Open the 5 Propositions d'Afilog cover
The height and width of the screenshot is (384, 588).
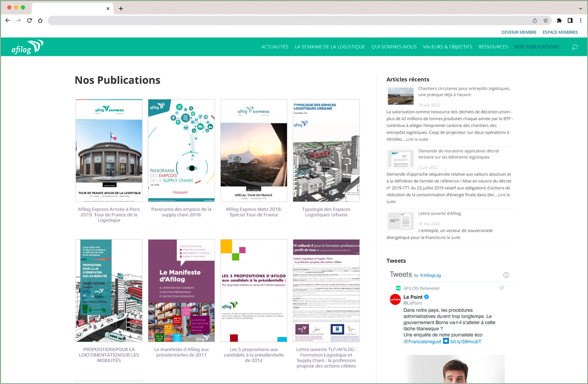click(254, 290)
